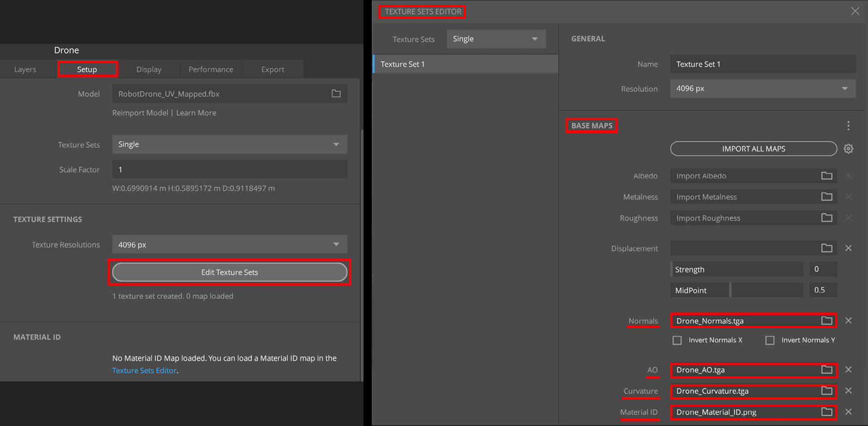The width and height of the screenshot is (868, 426).
Task: Click the model dimensions W H D text
Action: click(x=193, y=188)
